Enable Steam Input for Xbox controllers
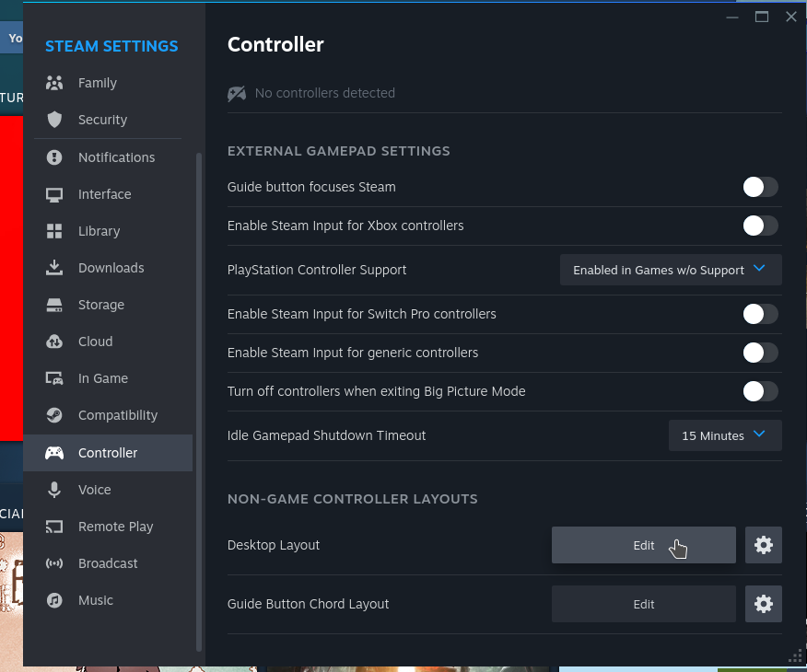The image size is (807, 672). (x=760, y=226)
